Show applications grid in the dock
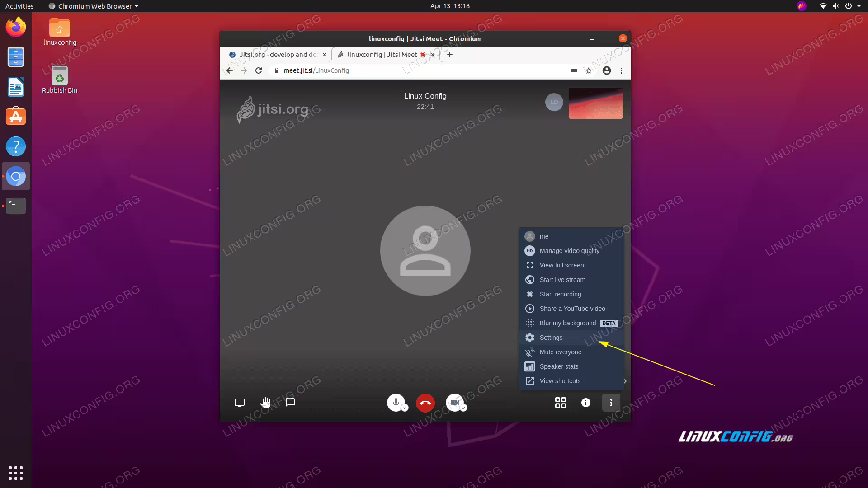 [16, 473]
